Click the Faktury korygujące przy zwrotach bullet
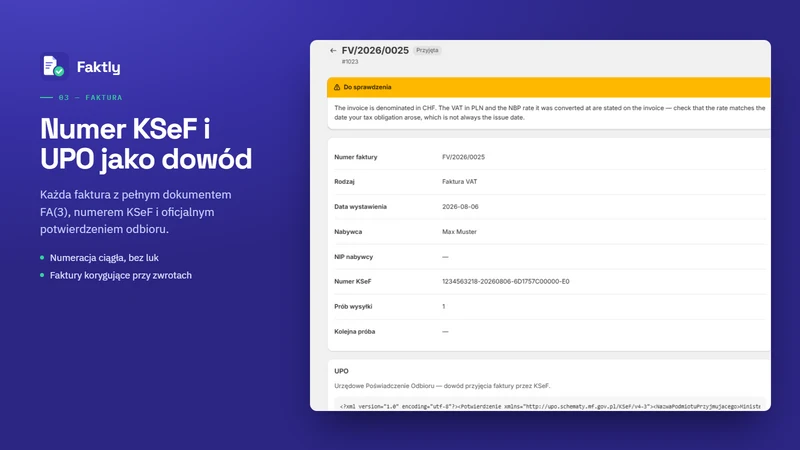Screen dimensions: 800x450 click(x=121, y=275)
